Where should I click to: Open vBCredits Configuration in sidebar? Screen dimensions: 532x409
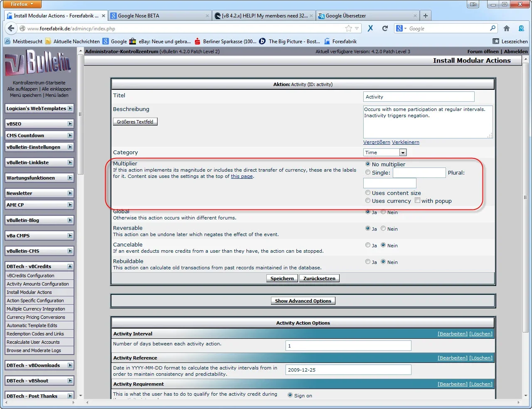[x=30, y=276]
